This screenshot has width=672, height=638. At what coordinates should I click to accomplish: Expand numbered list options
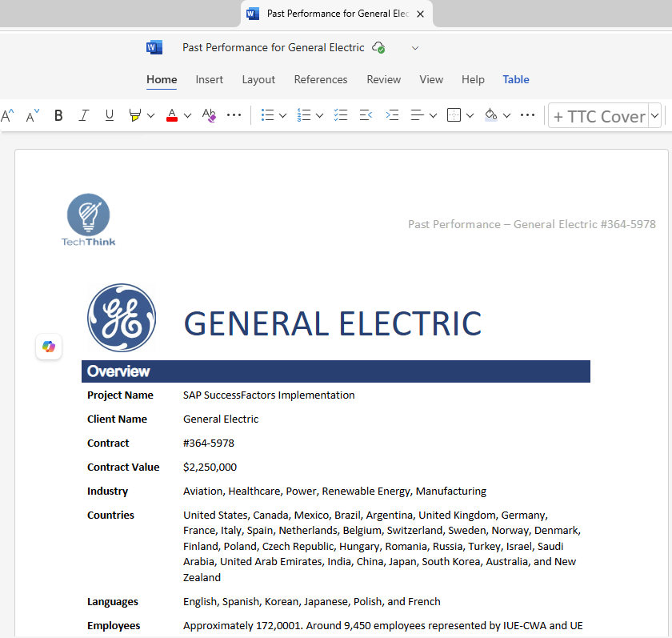319,115
